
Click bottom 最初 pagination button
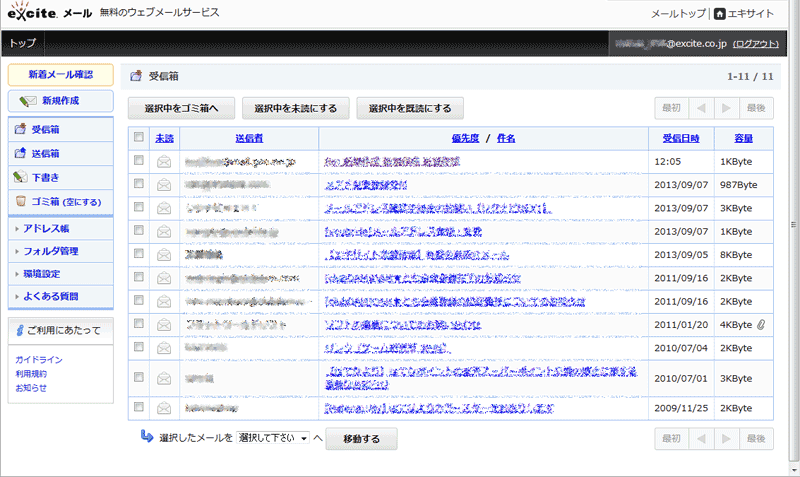tap(671, 439)
